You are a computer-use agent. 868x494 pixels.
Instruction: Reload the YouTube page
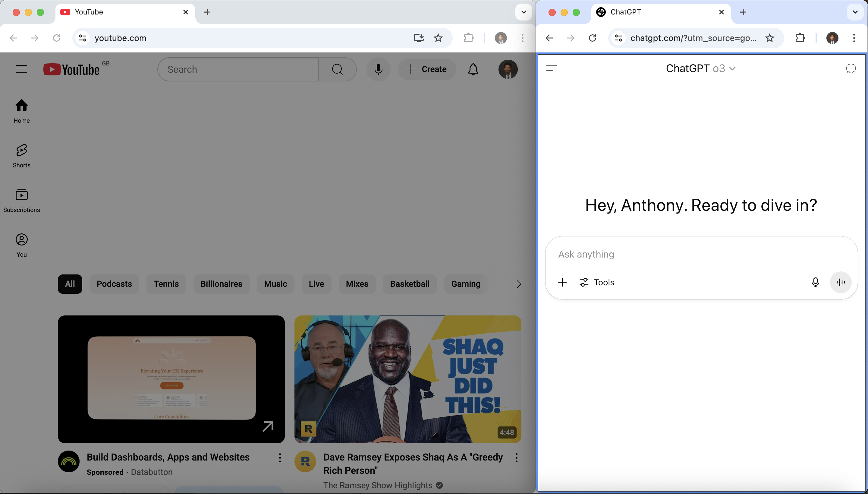(x=57, y=38)
